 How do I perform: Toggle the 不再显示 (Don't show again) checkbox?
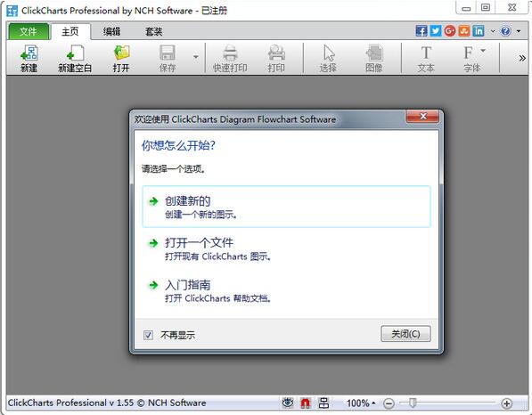(x=148, y=336)
